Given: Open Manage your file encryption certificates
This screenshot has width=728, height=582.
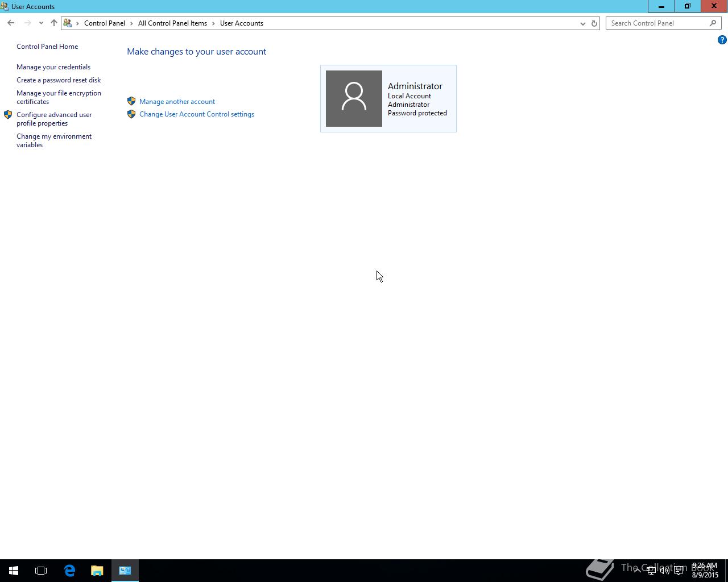Looking at the screenshot, I should tap(59, 97).
